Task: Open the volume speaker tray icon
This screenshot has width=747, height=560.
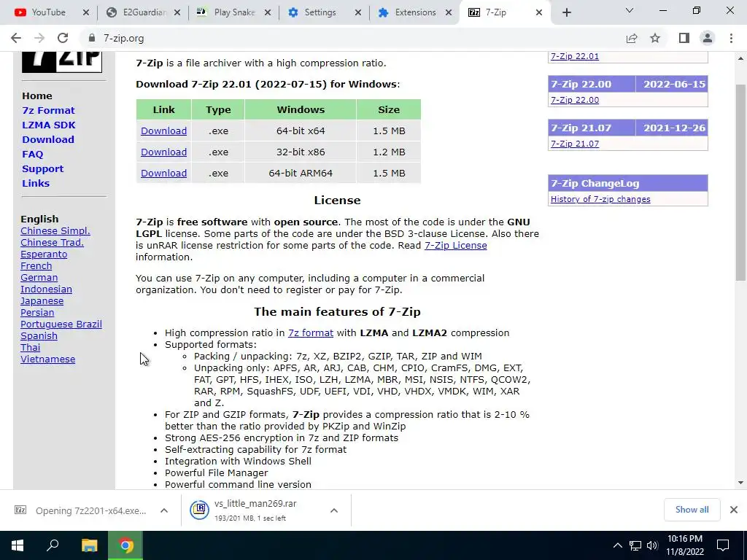Action: click(652, 545)
